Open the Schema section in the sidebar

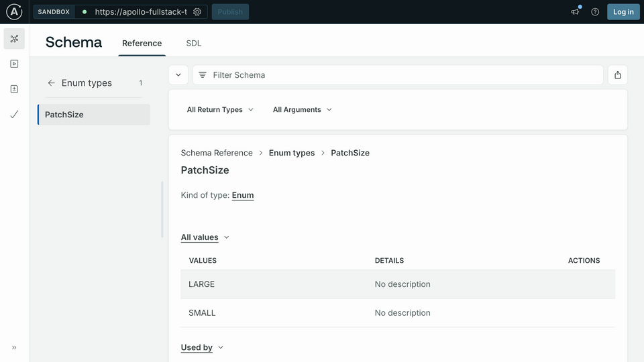[14, 39]
